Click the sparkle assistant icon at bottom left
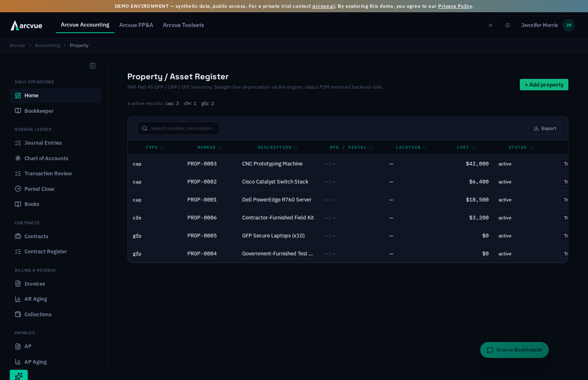The width and height of the screenshot is (588, 380). click(x=19, y=375)
